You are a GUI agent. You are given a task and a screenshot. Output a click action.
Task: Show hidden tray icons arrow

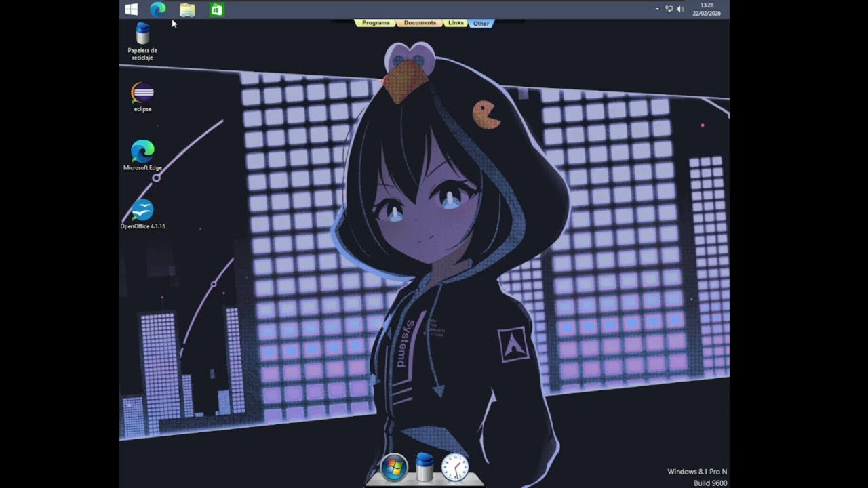657,9
